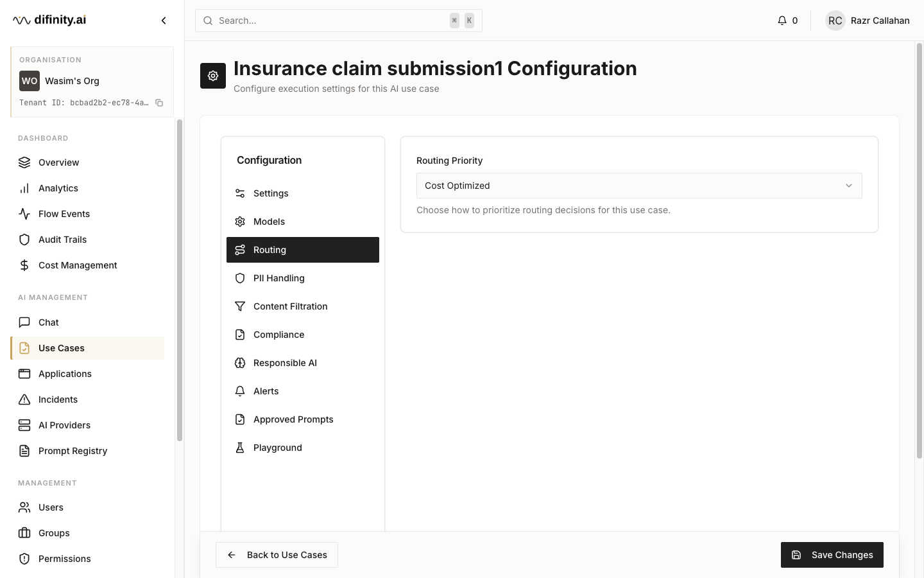The image size is (924, 578).
Task: Open notifications bell icon
Action: [x=782, y=21]
